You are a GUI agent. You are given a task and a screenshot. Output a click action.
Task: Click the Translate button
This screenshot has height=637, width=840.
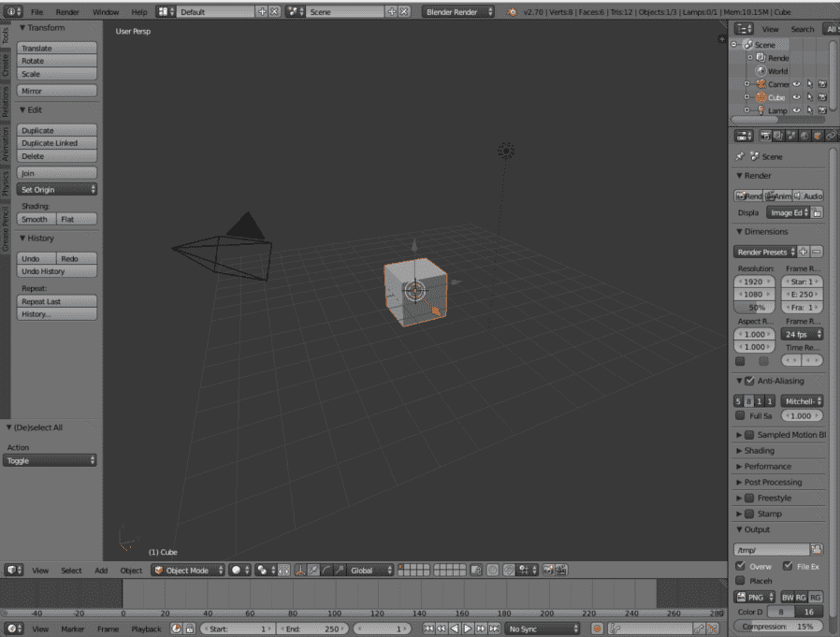coord(57,49)
